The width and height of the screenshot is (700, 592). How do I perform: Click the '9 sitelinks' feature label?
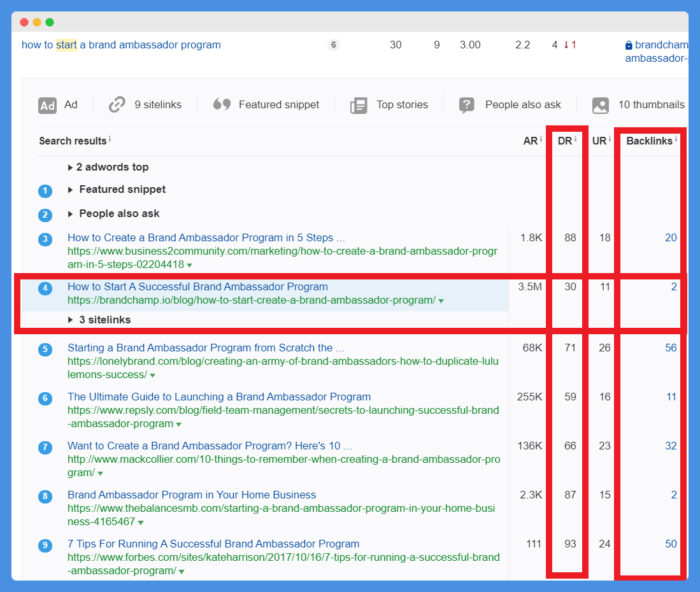[x=158, y=105]
